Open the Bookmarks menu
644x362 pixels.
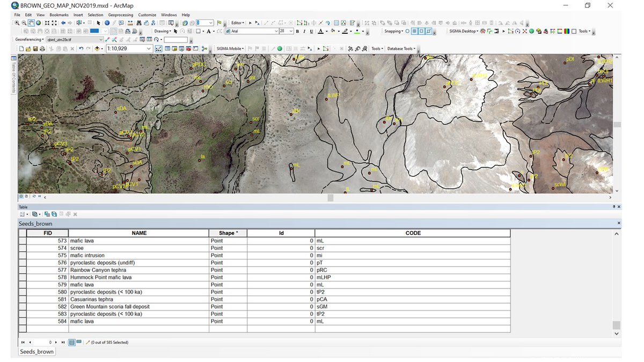[59, 15]
